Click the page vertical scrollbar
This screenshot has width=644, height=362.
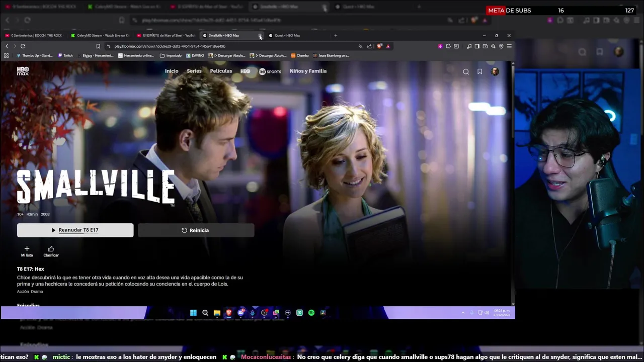click(x=513, y=184)
